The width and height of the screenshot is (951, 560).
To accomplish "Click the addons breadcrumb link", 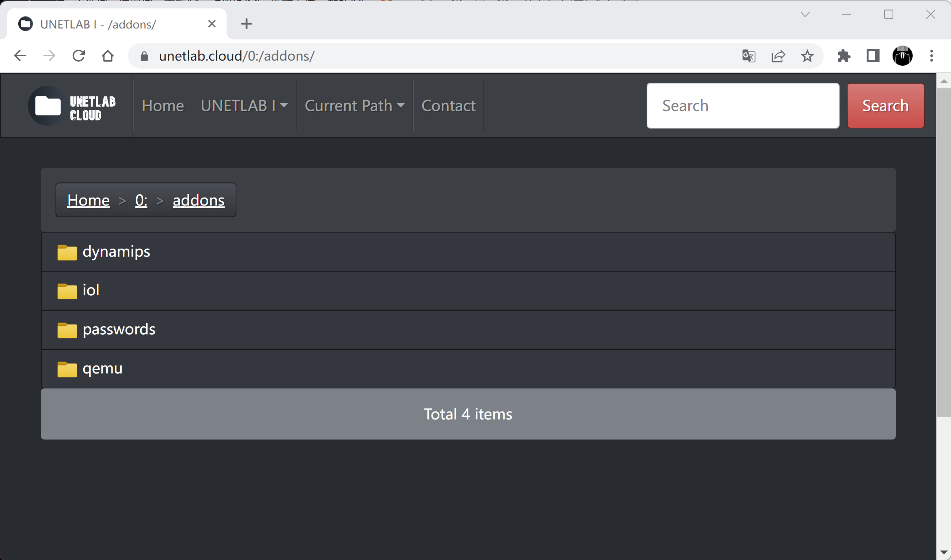I will (x=199, y=200).
